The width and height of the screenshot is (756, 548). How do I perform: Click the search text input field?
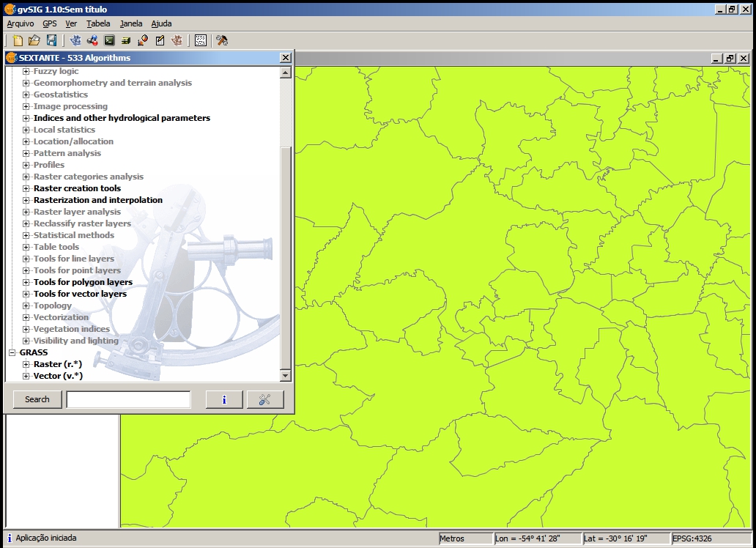[x=128, y=399]
